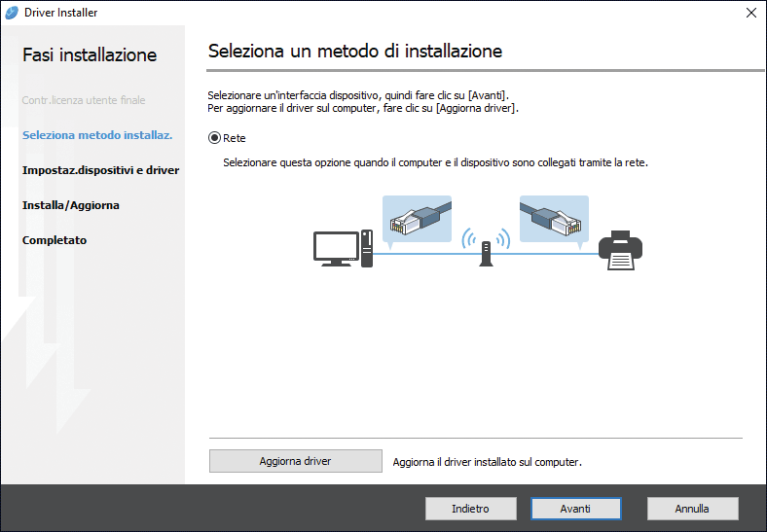Click the left Ethernet cable image
The image size is (767, 532).
click(417, 219)
